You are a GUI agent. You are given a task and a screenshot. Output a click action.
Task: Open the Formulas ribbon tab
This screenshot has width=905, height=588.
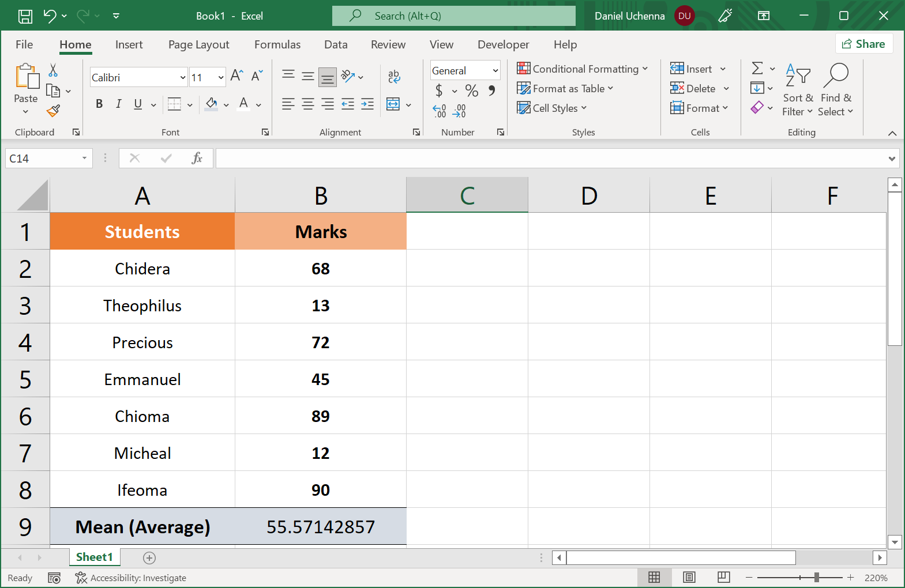277,44
